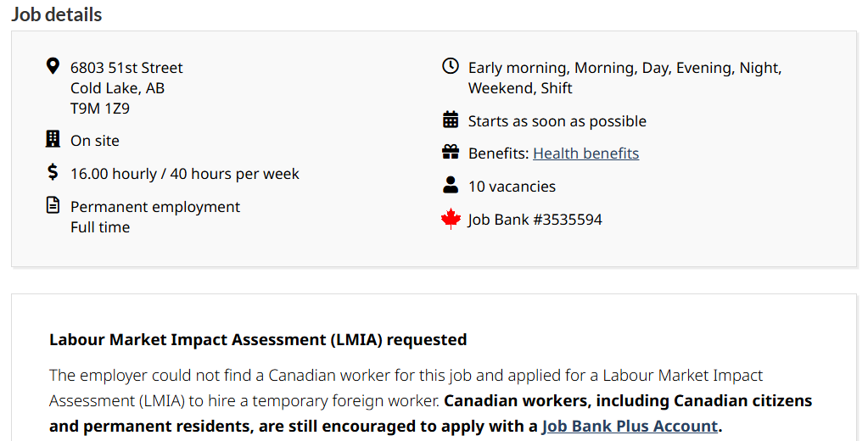Click the person vacancies icon
Screen dimensions: 868x441
coord(451,185)
